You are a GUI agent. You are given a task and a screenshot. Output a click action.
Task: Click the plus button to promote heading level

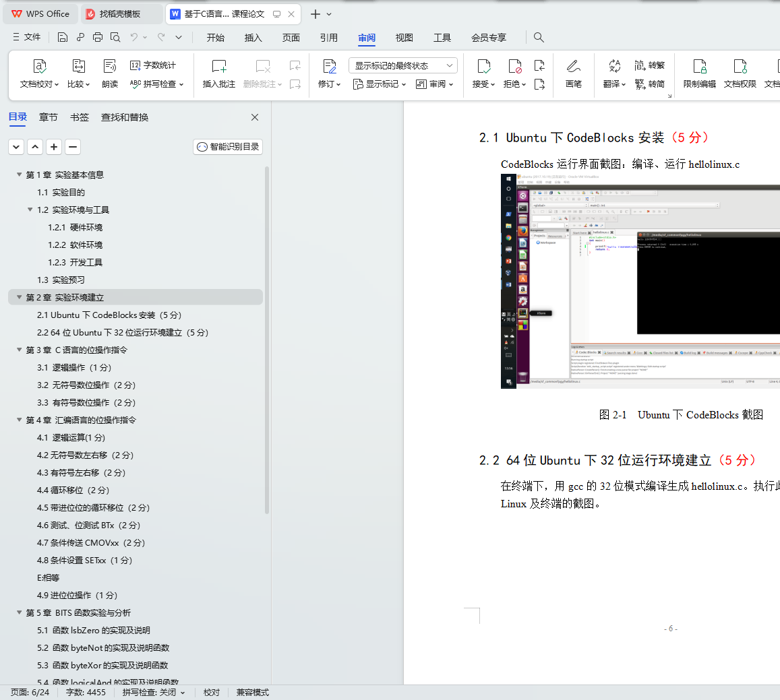[x=54, y=147]
